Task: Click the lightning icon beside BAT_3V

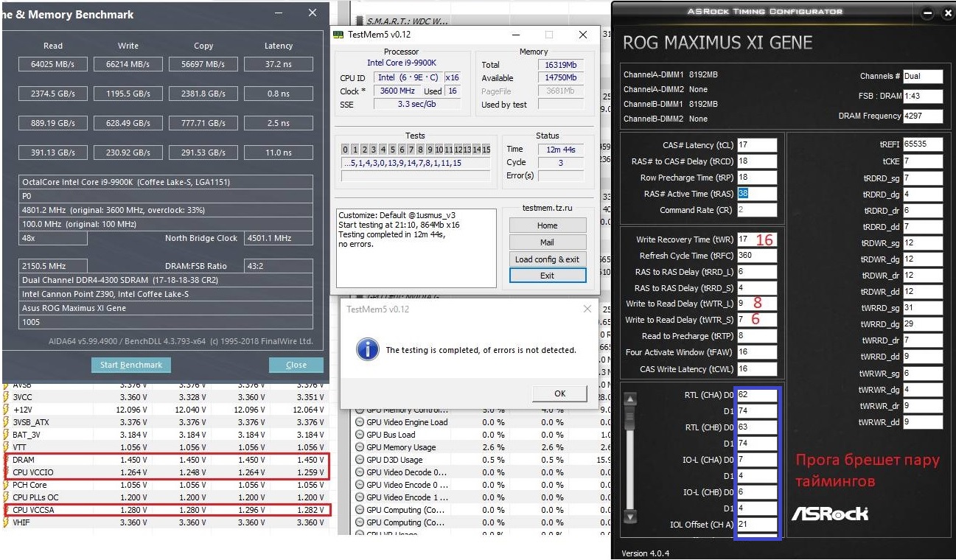Action: pyautogui.click(x=5, y=435)
